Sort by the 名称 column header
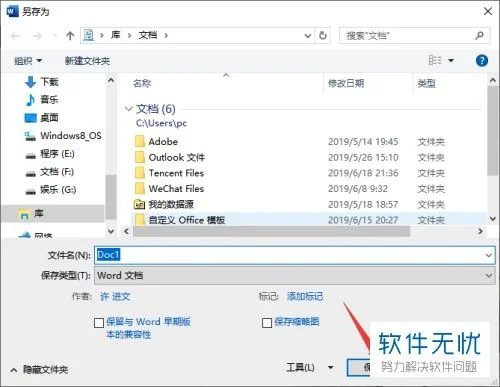500x387 pixels. coord(142,83)
